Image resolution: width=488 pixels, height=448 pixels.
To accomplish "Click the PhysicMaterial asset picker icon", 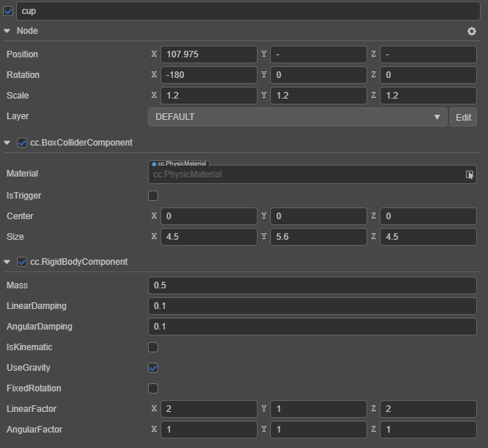I will (x=469, y=174).
